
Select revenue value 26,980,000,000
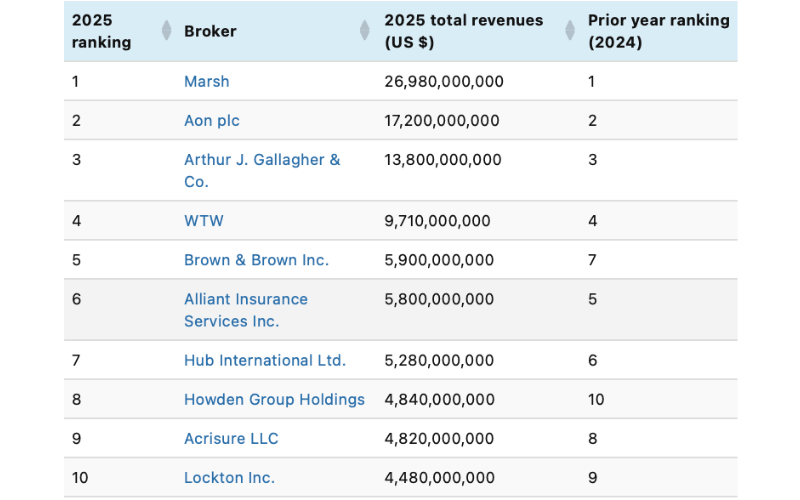[444, 82]
